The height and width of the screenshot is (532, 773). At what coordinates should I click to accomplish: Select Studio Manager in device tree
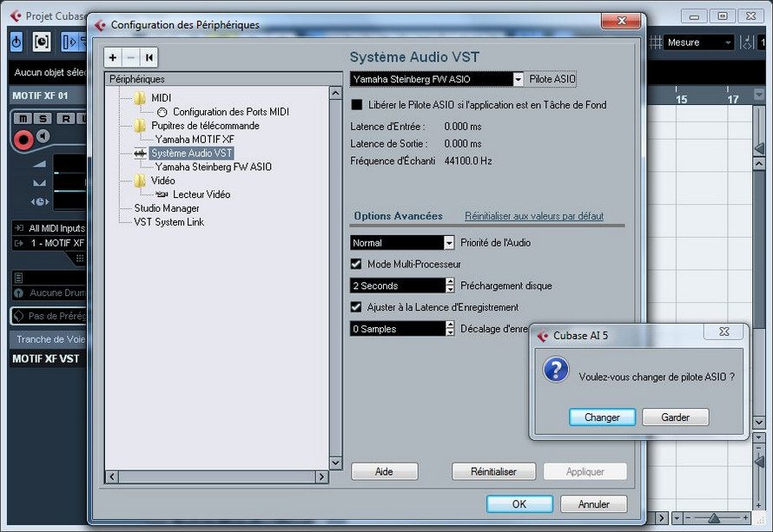(x=166, y=208)
